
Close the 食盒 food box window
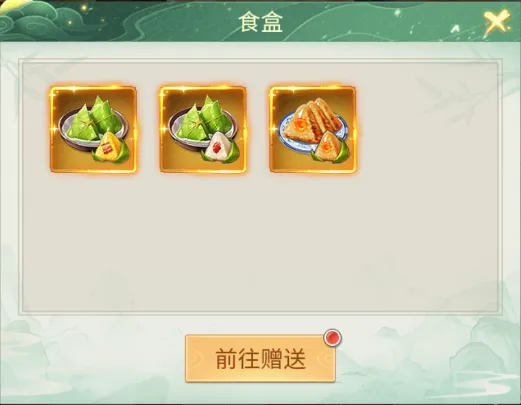(x=497, y=22)
